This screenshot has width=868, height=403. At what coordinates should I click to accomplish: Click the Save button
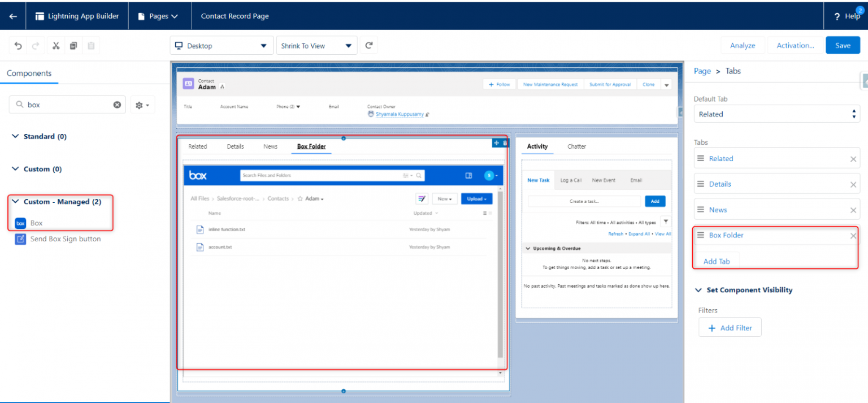point(843,45)
